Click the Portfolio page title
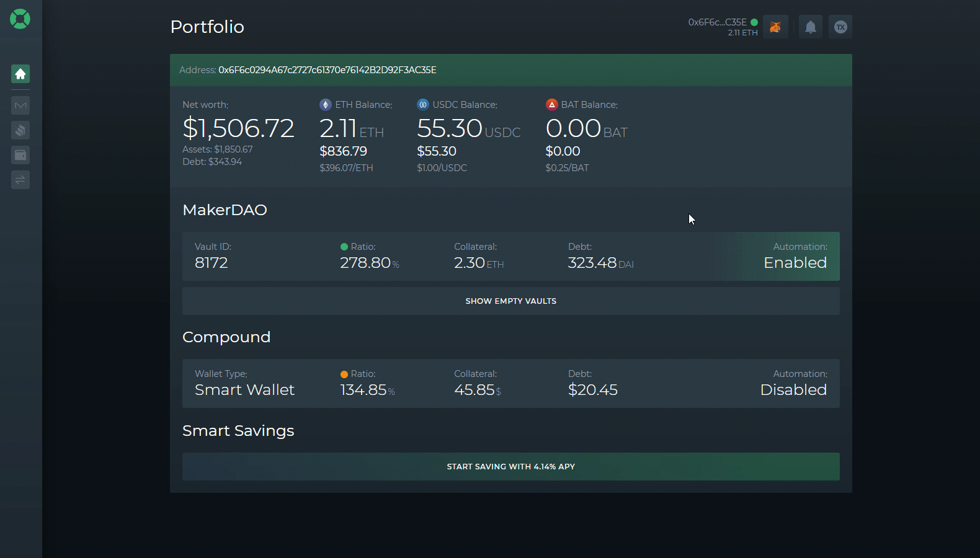 click(207, 27)
